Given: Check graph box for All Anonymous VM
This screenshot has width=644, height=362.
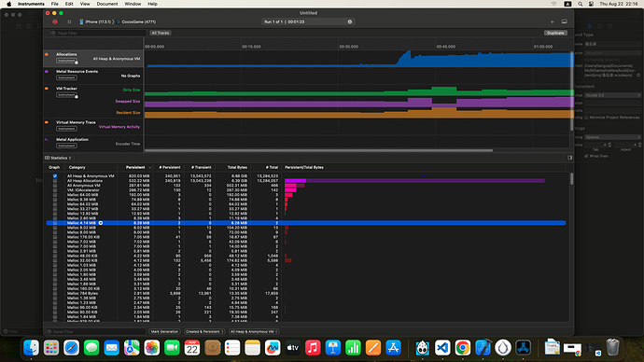Looking at the screenshot, I should pos(55,186).
